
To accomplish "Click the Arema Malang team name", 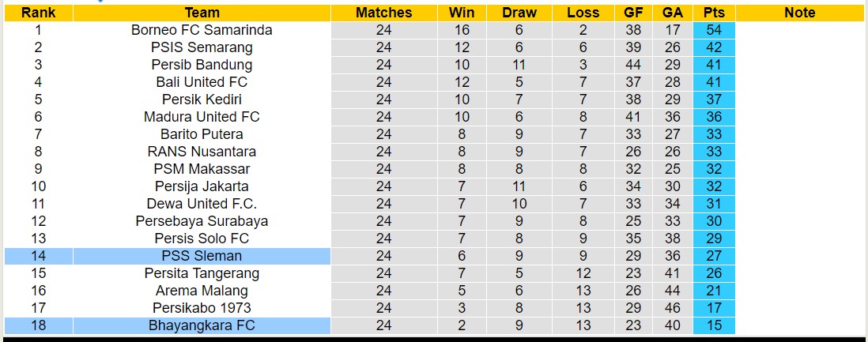I will (202, 291).
